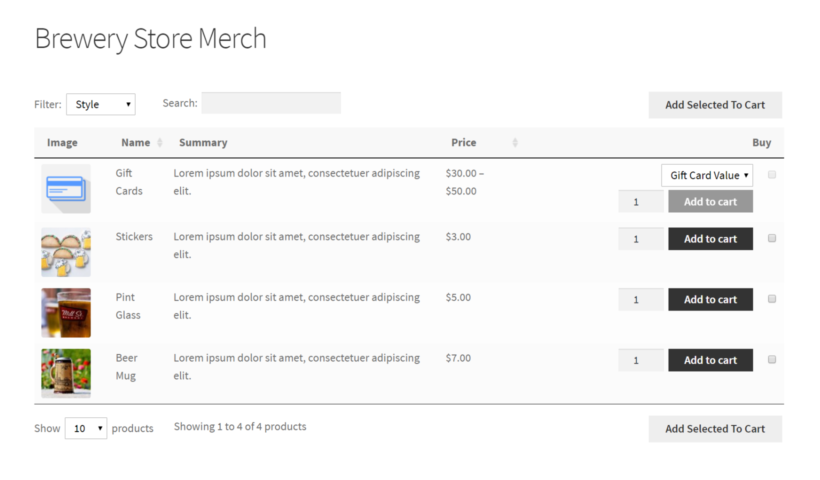The image size is (820, 480).
Task: Tick the checkbox for Gift Cards
Action: 772,175
